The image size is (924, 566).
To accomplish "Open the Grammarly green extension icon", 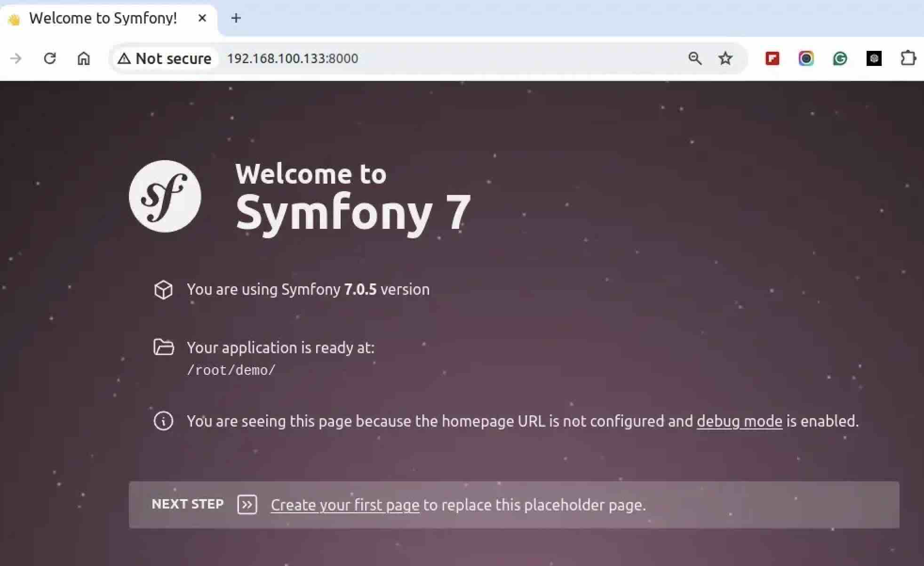I will [840, 58].
